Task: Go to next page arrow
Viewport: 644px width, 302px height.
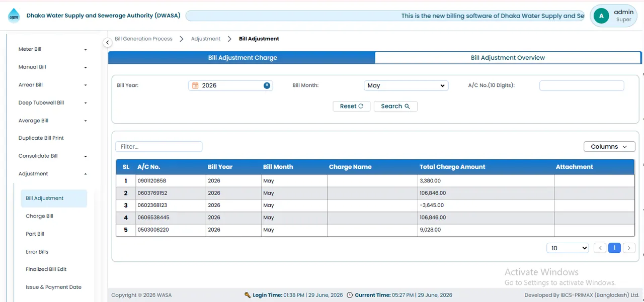Action: pyautogui.click(x=629, y=248)
